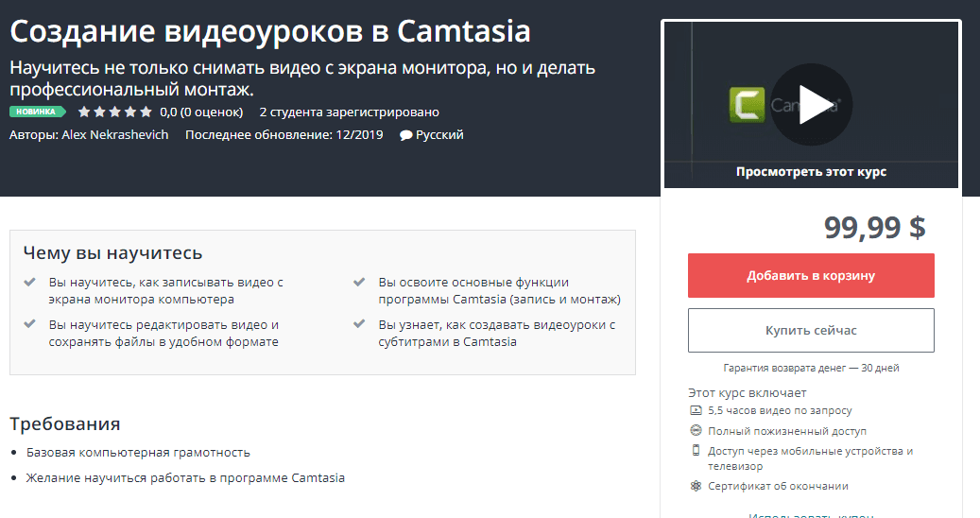
Task: Click the price '99,99 $'
Action: 874,228
